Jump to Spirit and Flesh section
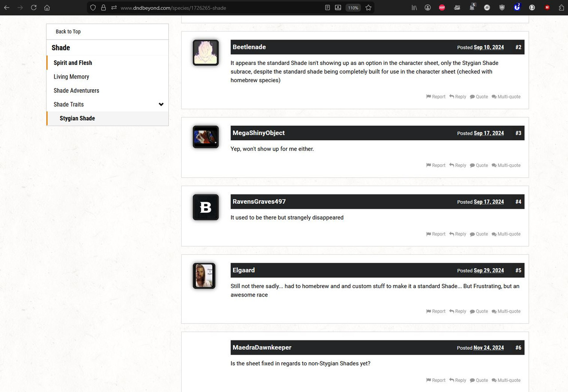Image resolution: width=568 pixels, height=392 pixels. (73, 63)
